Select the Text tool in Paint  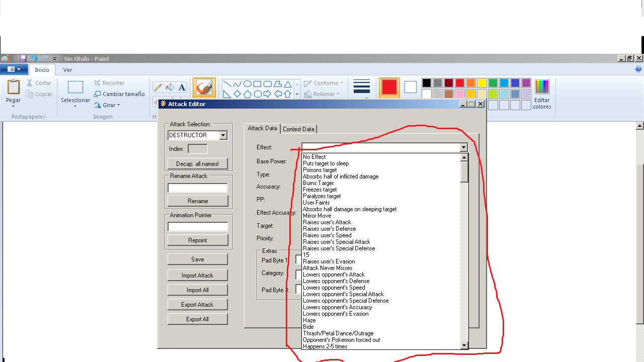click(x=182, y=87)
